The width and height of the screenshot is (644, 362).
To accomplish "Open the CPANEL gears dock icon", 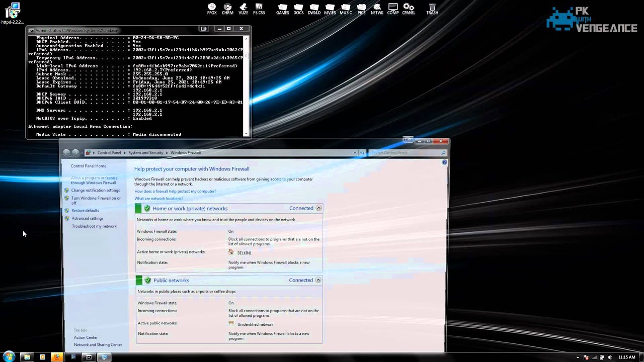I will click(409, 9).
